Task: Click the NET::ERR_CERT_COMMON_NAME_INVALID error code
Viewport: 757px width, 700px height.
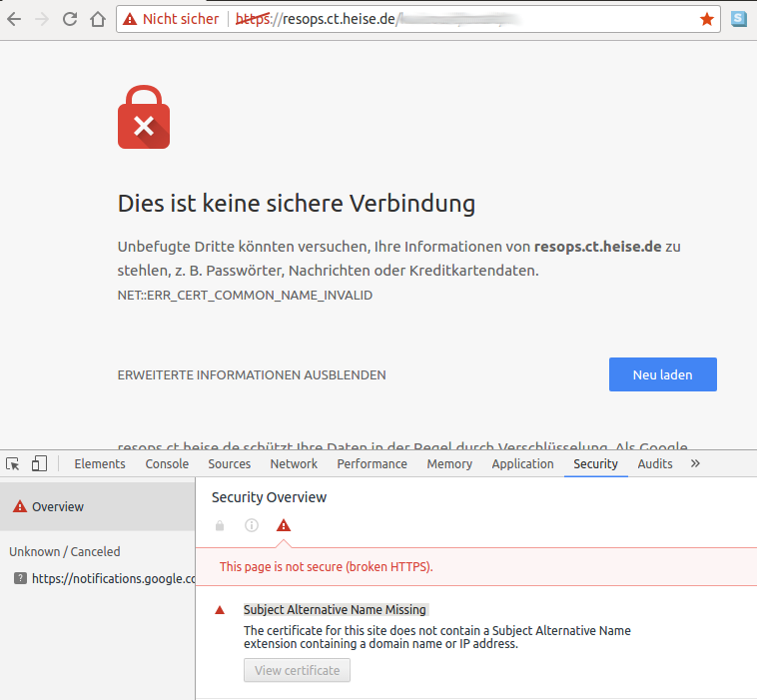Action: [x=245, y=296]
